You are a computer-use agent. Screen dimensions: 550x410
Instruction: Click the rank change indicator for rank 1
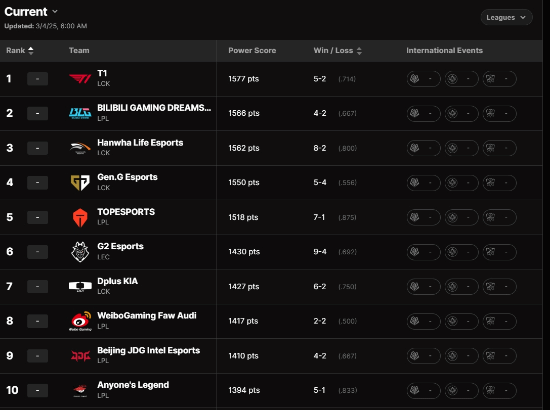[38, 79]
